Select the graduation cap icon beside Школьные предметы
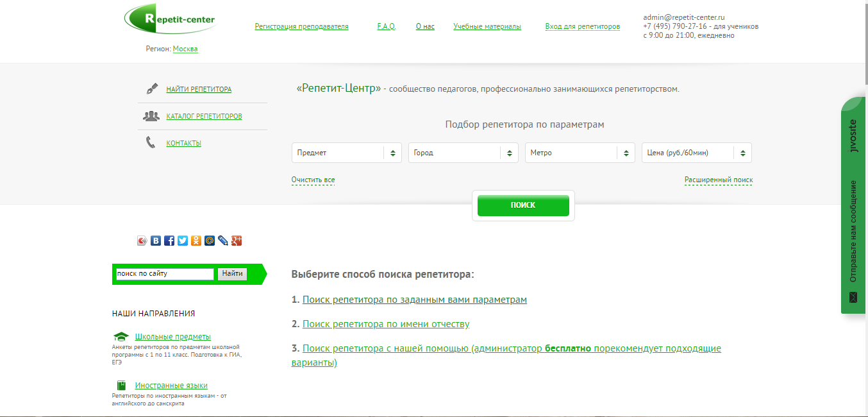 click(x=121, y=336)
